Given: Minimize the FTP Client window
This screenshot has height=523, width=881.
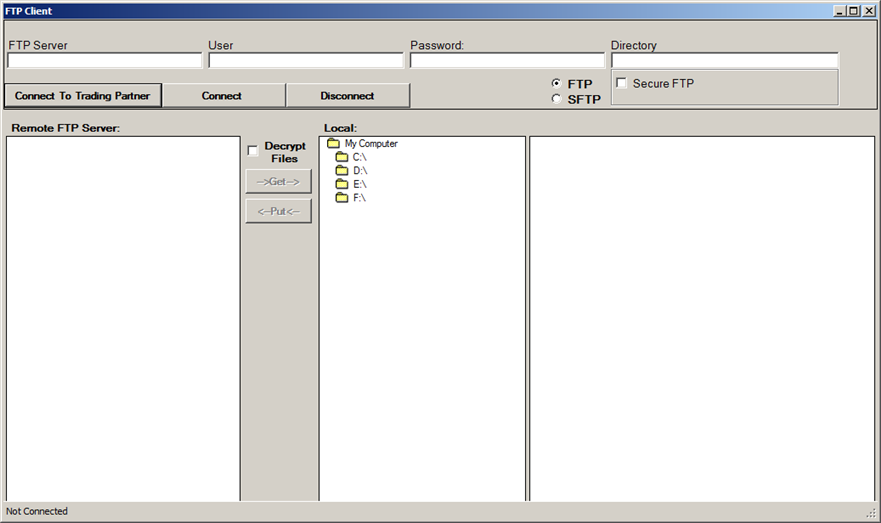Looking at the screenshot, I should pyautogui.click(x=840, y=11).
